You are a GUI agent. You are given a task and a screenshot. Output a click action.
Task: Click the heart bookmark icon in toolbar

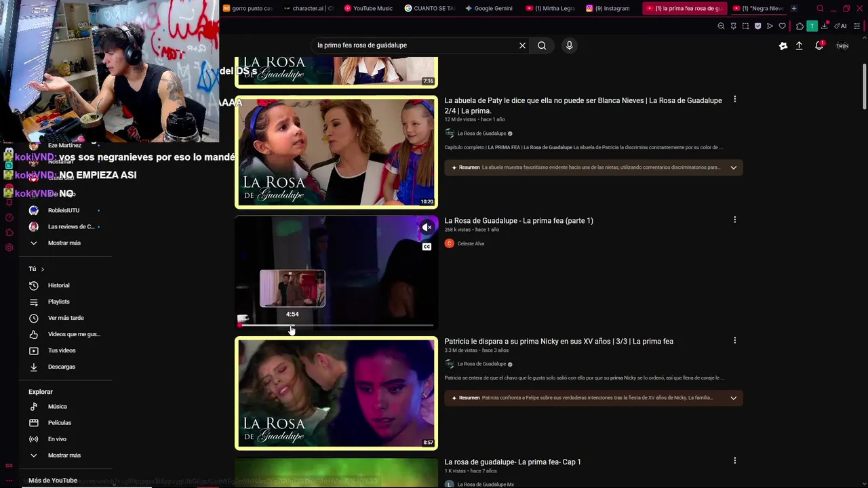[x=782, y=26]
